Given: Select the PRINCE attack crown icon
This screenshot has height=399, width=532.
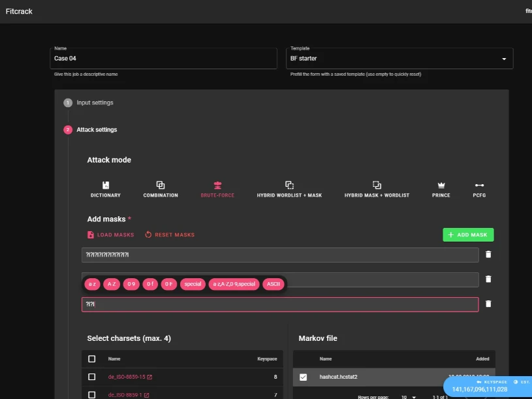Looking at the screenshot, I should pyautogui.click(x=441, y=185).
